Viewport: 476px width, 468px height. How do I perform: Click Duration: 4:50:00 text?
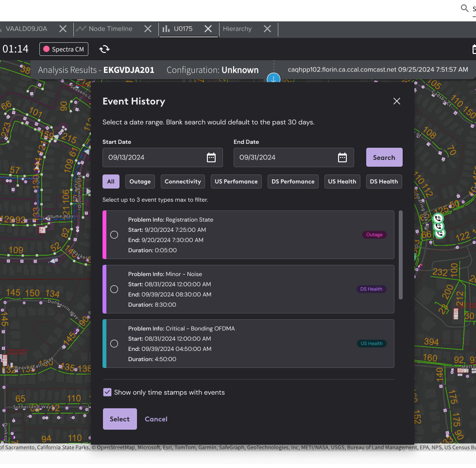point(152,359)
